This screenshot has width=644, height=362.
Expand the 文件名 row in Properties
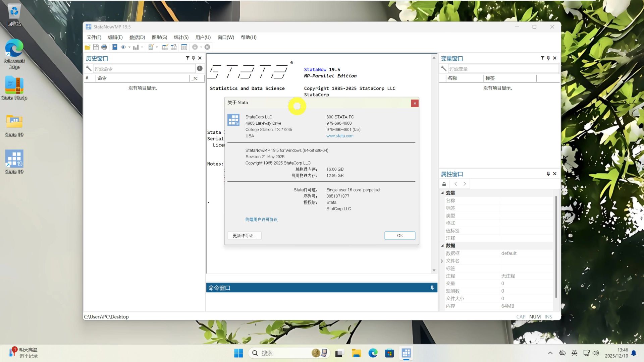[x=442, y=261]
